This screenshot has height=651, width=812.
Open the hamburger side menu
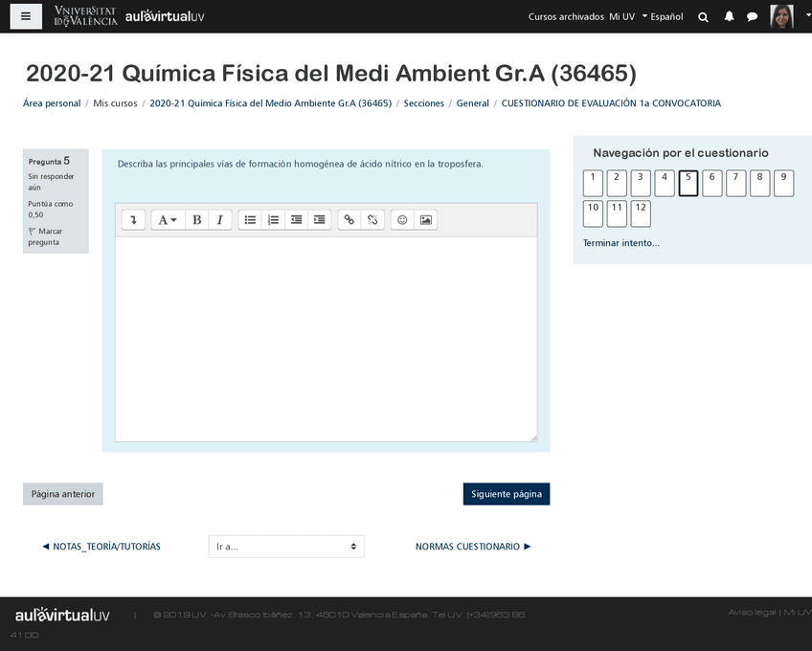pyautogui.click(x=26, y=16)
